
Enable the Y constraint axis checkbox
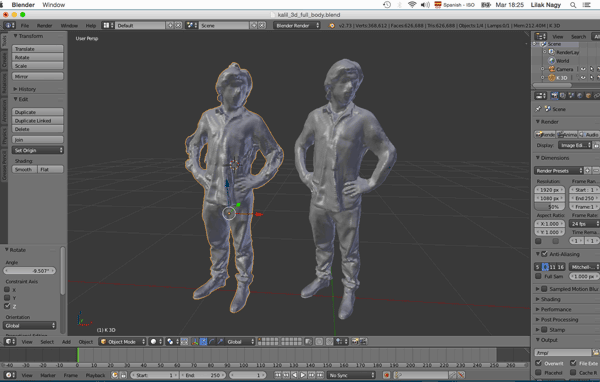7,298
